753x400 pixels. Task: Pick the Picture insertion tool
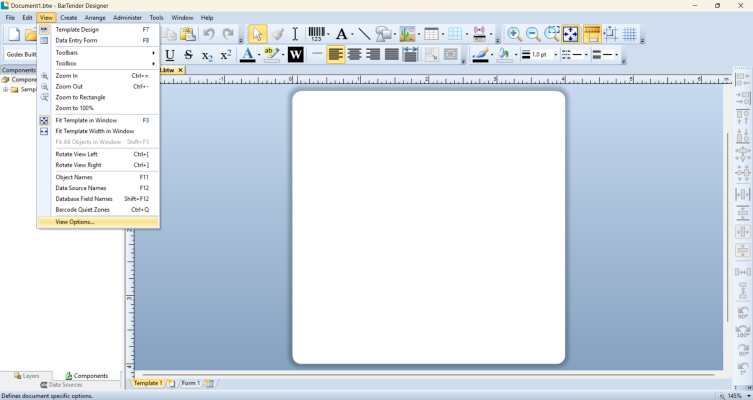(408, 34)
